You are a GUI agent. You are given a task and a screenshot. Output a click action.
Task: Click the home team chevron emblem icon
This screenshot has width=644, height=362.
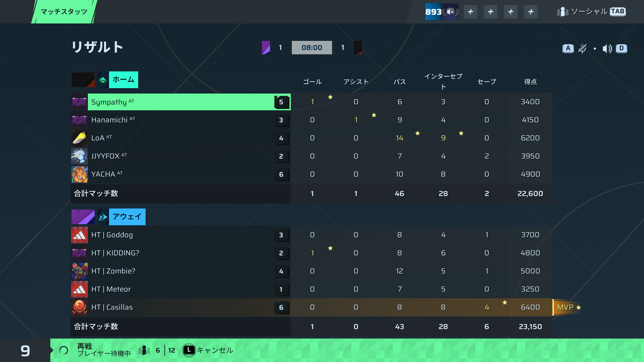[x=103, y=80]
